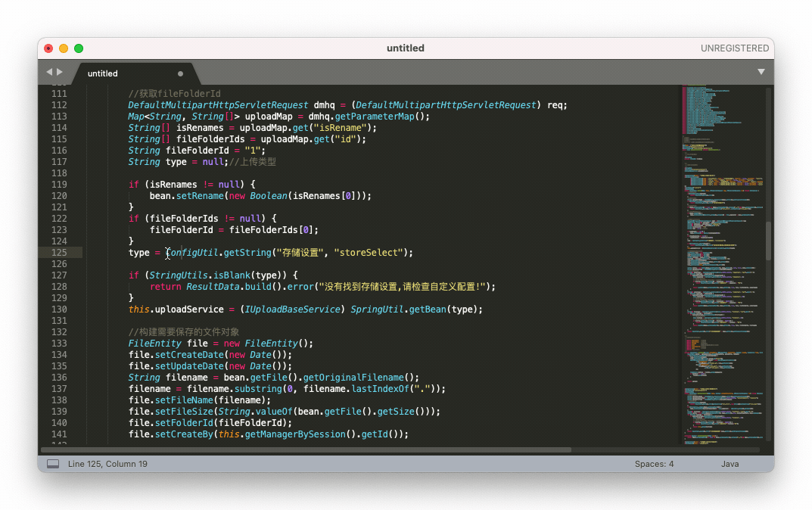Click the horizontal scrollbar at bottom
This screenshot has height=510, width=812.
coord(303,449)
